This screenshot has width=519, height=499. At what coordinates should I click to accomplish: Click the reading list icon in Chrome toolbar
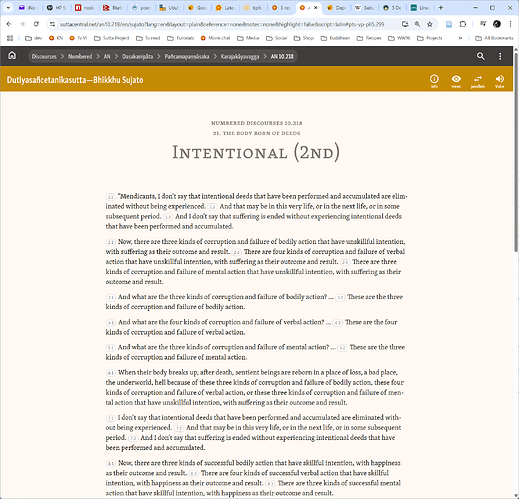[x=449, y=24]
